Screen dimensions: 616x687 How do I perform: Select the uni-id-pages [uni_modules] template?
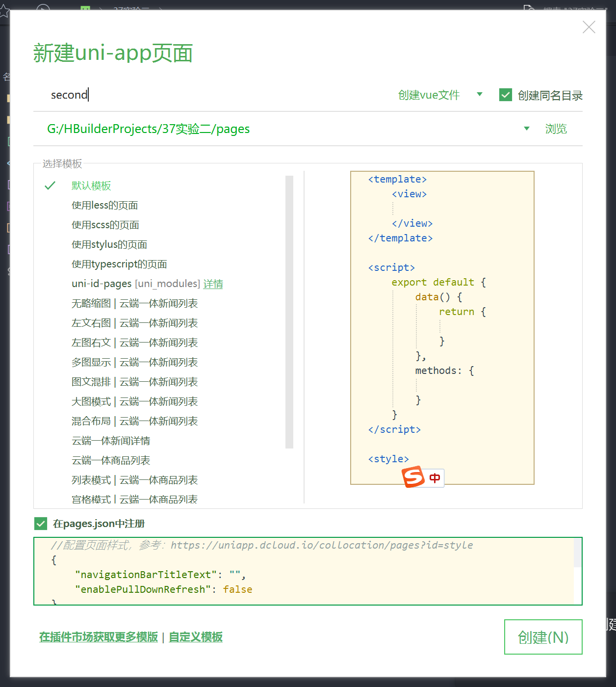pyautogui.click(x=136, y=284)
